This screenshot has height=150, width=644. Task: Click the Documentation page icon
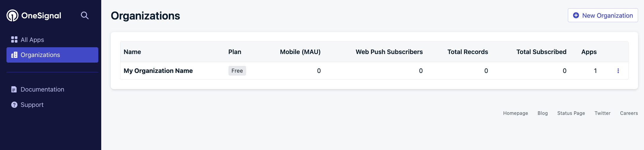[x=14, y=89]
